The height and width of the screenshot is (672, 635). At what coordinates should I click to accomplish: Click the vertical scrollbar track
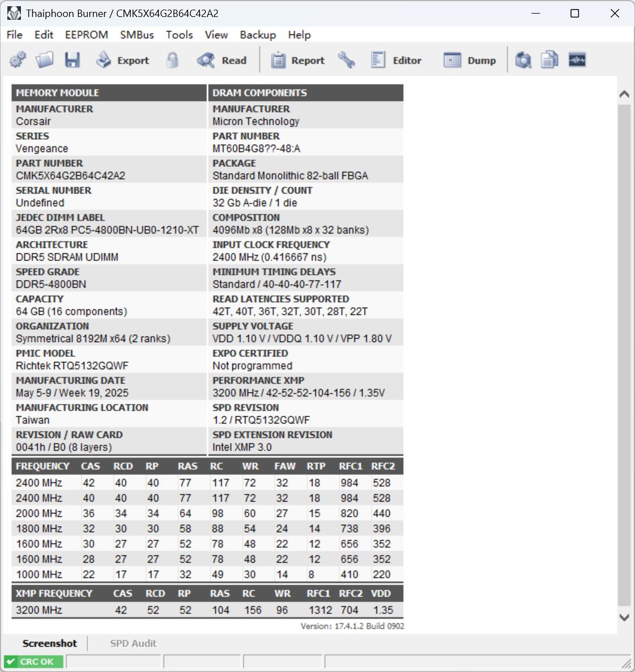(624, 356)
